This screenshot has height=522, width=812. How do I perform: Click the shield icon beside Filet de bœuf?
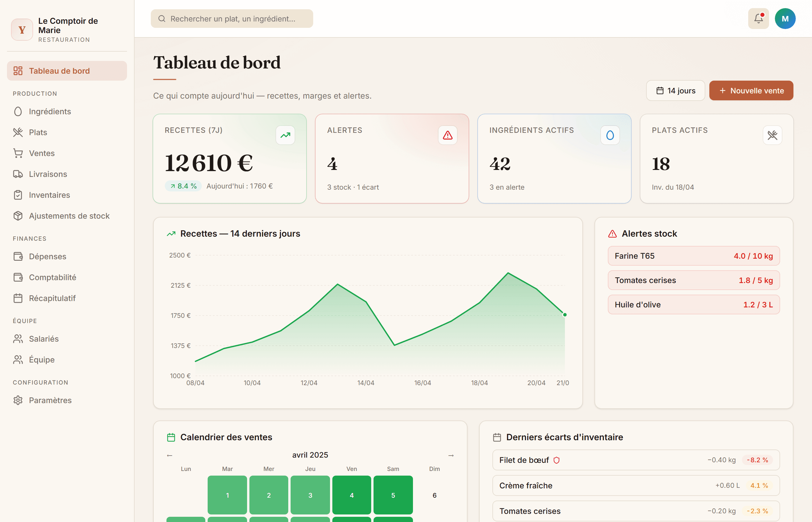[x=556, y=460]
